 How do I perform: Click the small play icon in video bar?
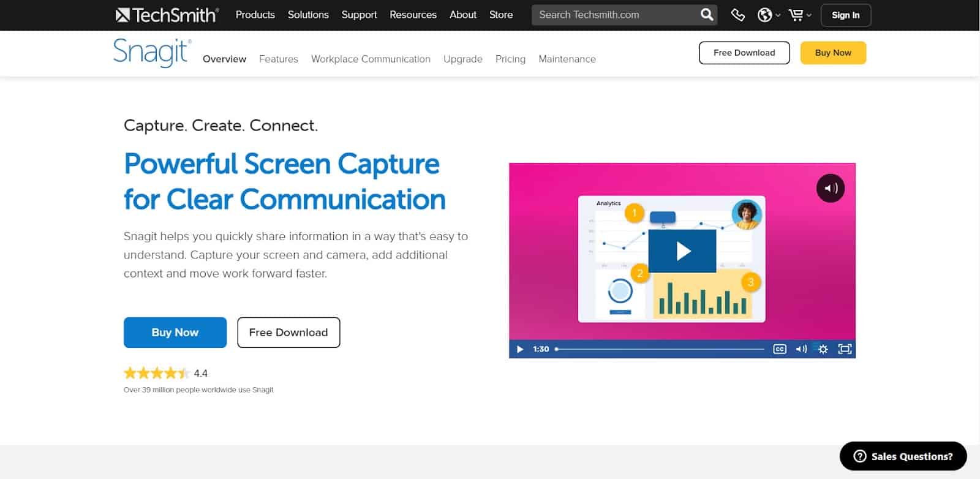[520, 349]
